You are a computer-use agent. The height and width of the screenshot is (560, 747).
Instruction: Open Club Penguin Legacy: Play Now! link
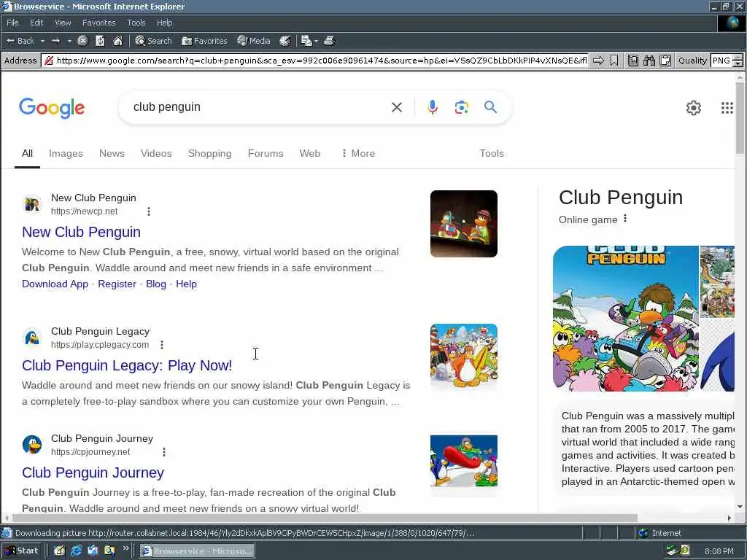pyautogui.click(x=127, y=365)
